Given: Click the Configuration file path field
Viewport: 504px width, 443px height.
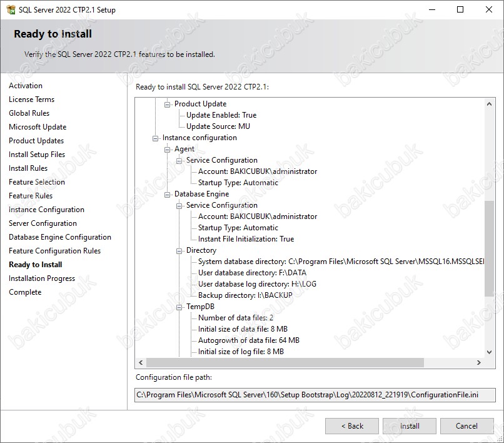Looking at the screenshot, I should click(315, 395).
